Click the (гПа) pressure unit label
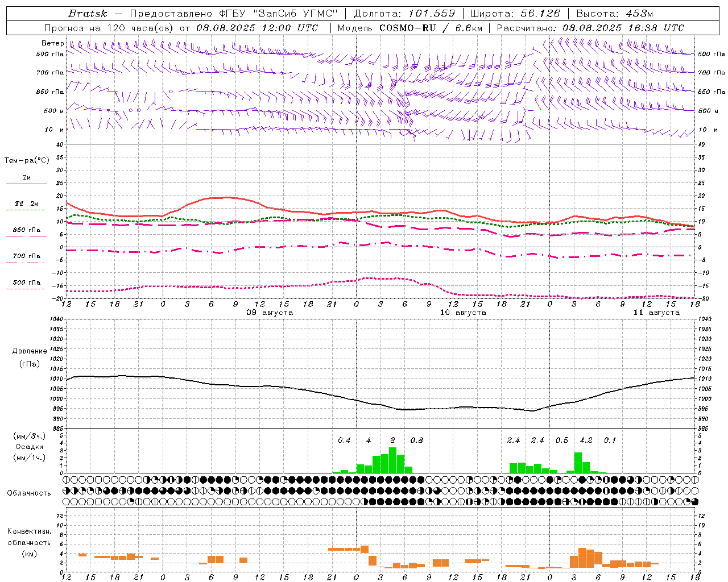Viewport: 728px width, 582px height. pos(30,364)
